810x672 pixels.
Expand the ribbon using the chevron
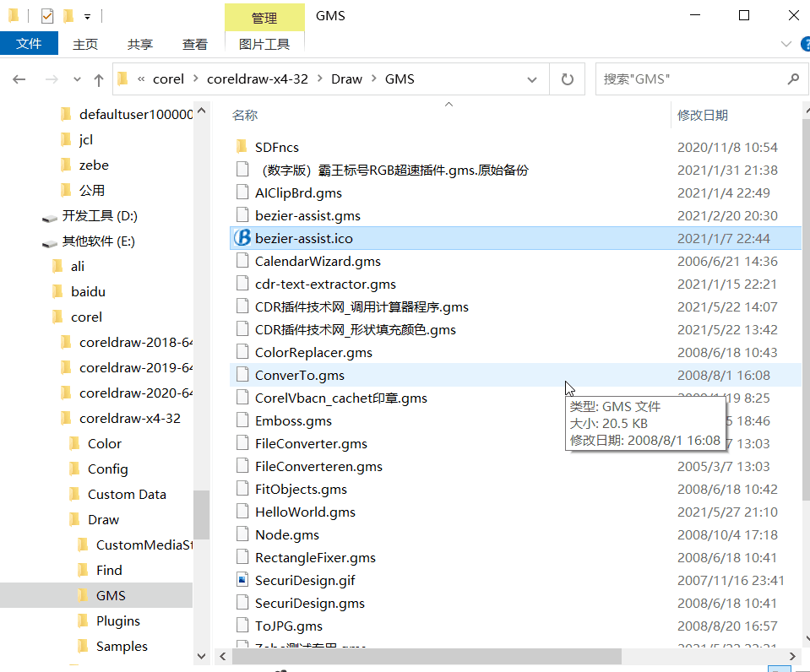pyautogui.click(x=786, y=44)
